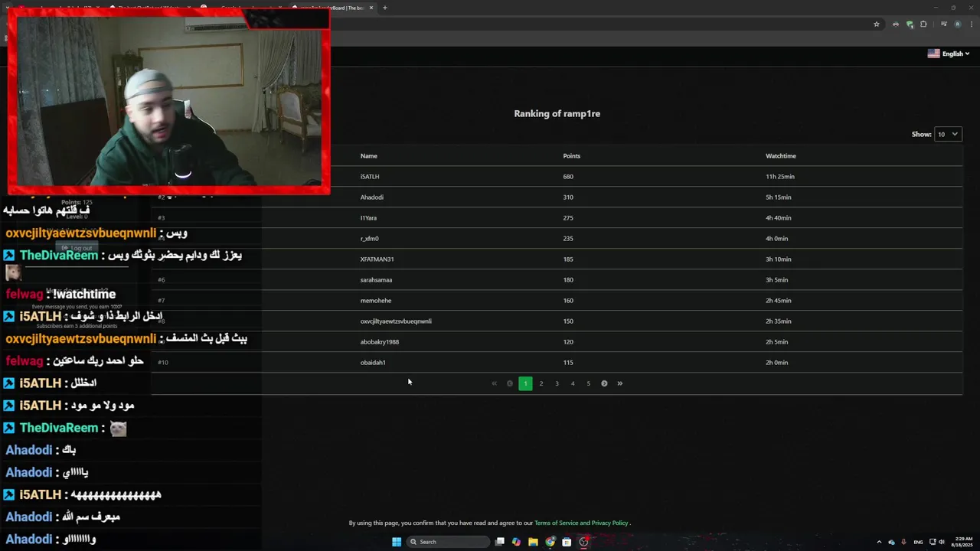Screen dimensions: 980x551
Task: Go to leaderboard page 3
Action: tap(557, 383)
